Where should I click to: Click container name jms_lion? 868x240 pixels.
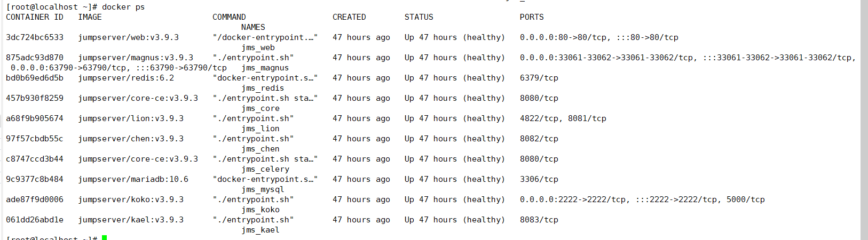pyautogui.click(x=260, y=129)
